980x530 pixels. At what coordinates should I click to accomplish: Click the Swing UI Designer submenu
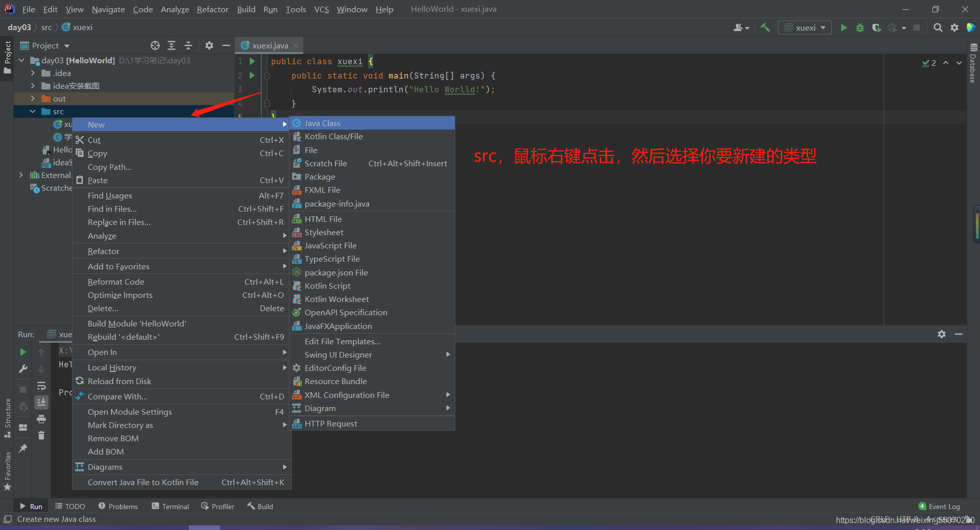tap(372, 355)
